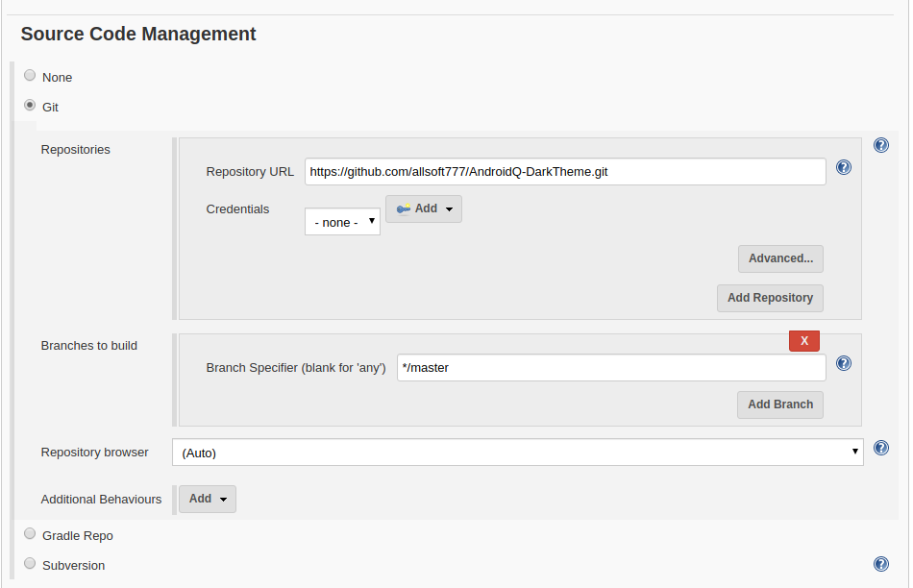Open help icon next to Subversion

(x=881, y=564)
